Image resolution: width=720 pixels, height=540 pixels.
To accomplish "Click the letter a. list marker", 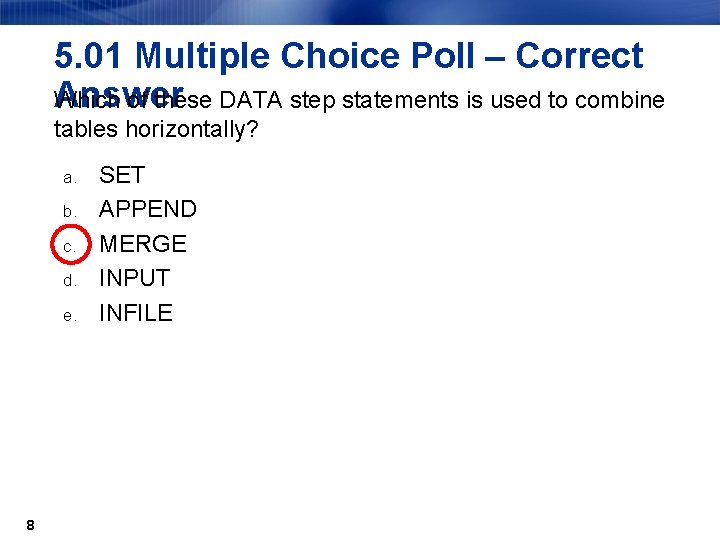I will pos(70,178).
